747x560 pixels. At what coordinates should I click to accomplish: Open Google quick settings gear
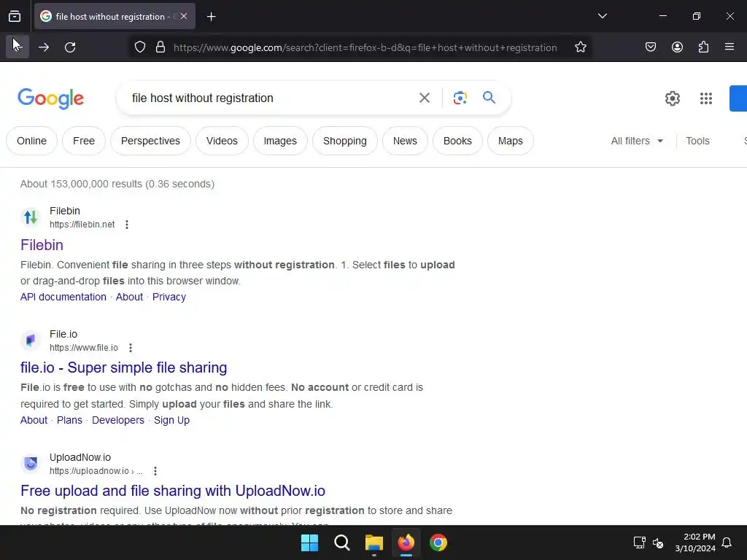click(672, 98)
